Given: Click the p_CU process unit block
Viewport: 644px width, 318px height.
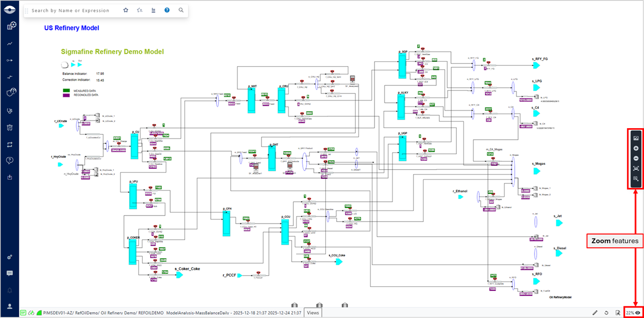Looking at the screenshot, I should [x=134, y=146].
